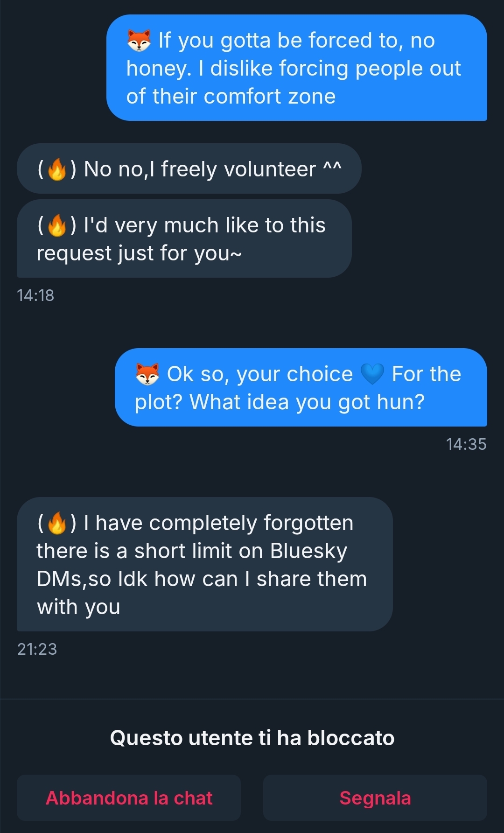
Task: Tap the "Questo utente ti ha bloccato" notice
Action: (x=252, y=738)
